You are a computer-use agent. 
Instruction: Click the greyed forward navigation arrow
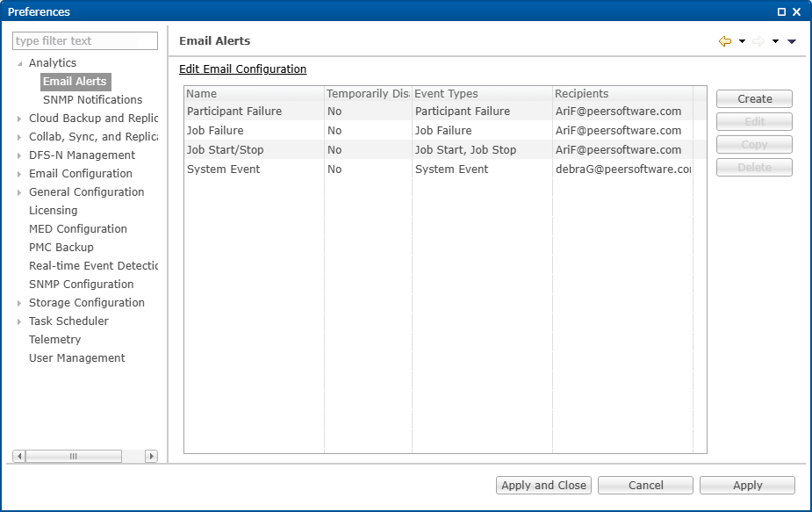(x=758, y=41)
